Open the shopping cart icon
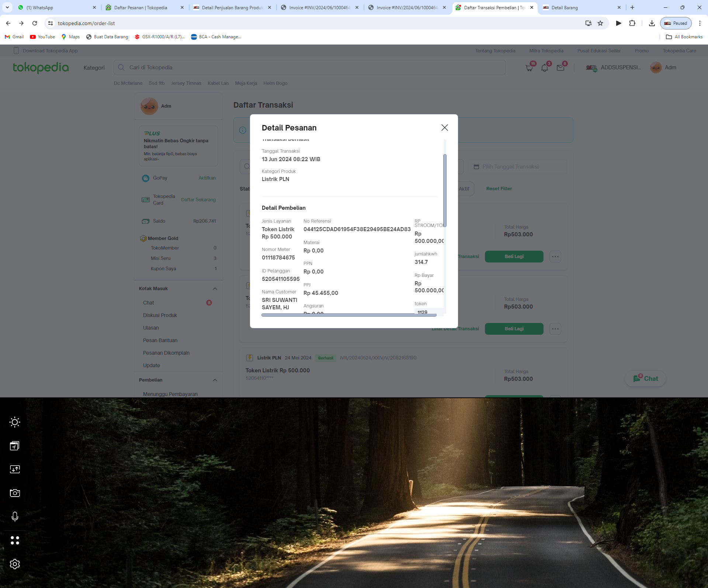This screenshot has height=588, width=708. tap(529, 68)
